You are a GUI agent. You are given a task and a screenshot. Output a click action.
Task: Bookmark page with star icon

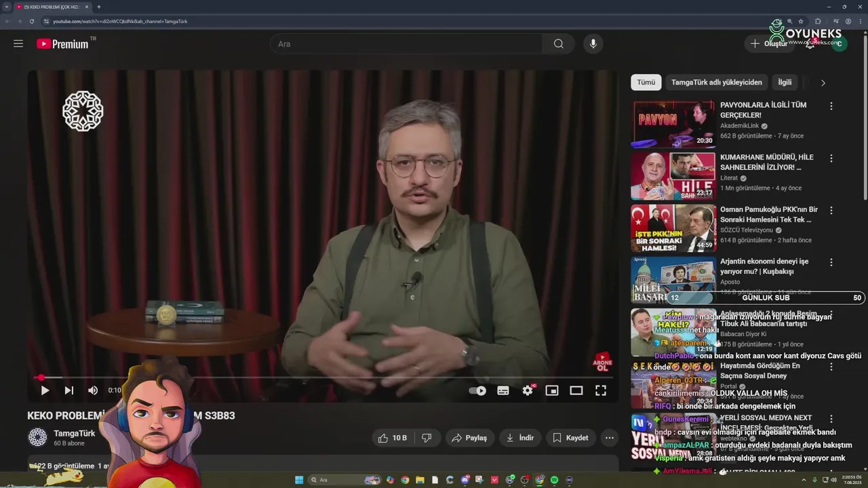point(801,21)
